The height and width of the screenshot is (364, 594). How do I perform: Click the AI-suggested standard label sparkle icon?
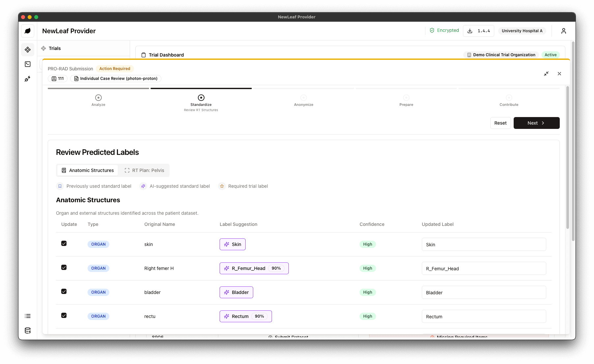143,186
